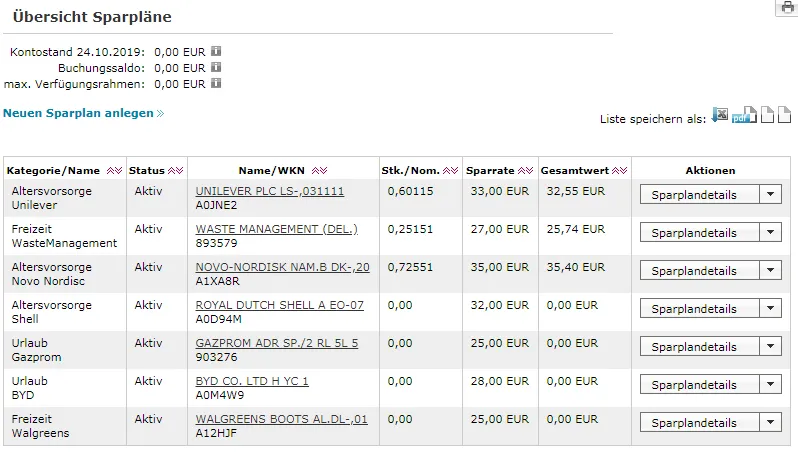Open UNILEVER PLC LS-,031111 link
Image resolution: width=798 pixels, height=453 pixels.
(x=270, y=191)
